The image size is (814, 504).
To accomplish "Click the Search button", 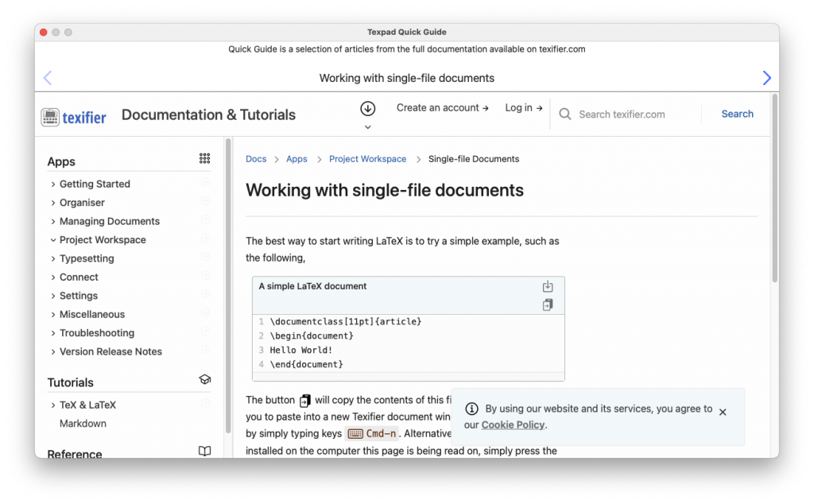I will tap(737, 114).
